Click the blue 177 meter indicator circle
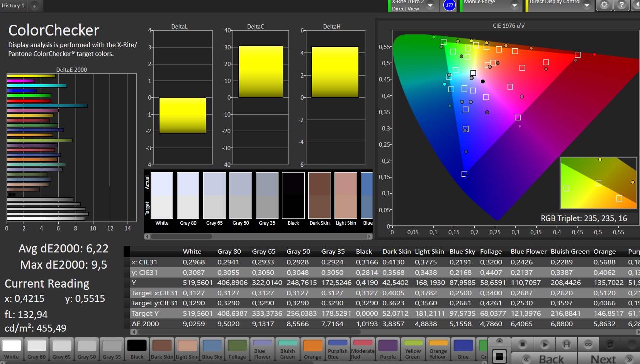The height and width of the screenshot is (364, 640). point(449,5)
